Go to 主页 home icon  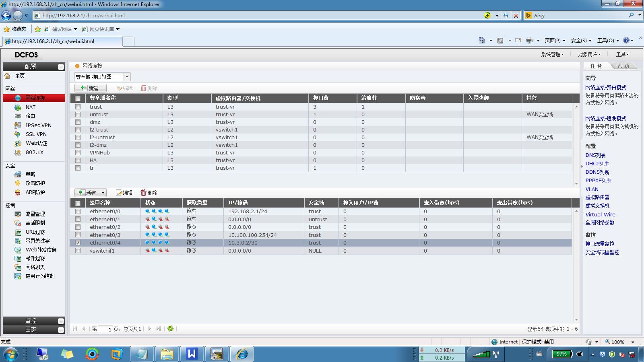click(7, 76)
